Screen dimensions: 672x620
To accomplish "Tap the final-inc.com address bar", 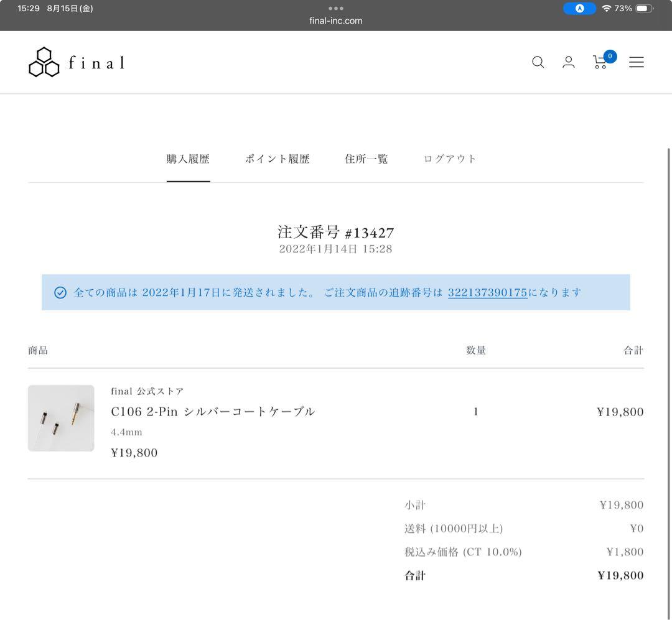I will coord(335,21).
